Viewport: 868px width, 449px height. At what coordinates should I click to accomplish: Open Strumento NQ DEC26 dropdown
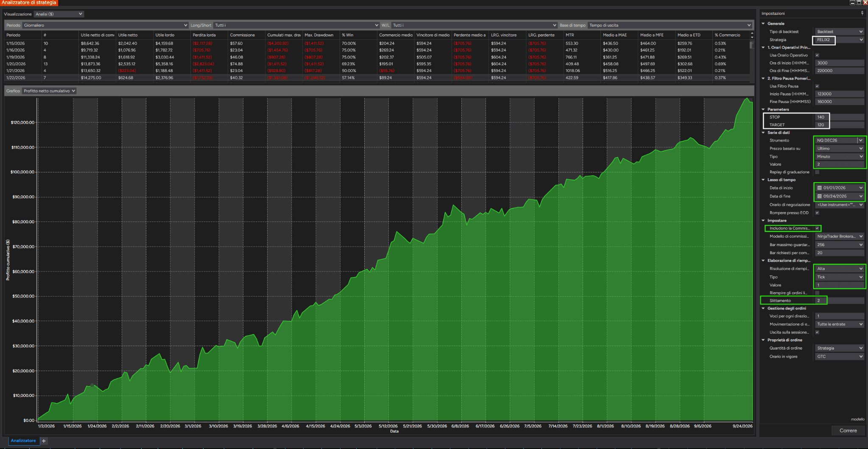tap(840, 140)
